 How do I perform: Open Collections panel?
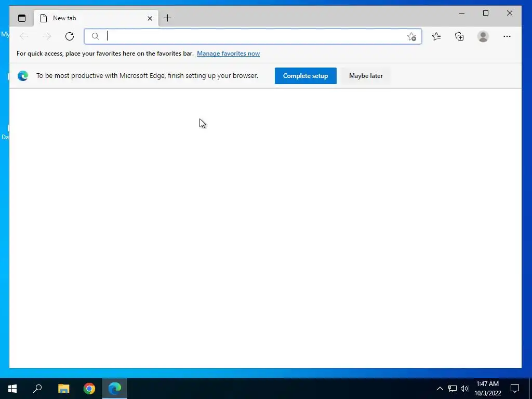459,36
